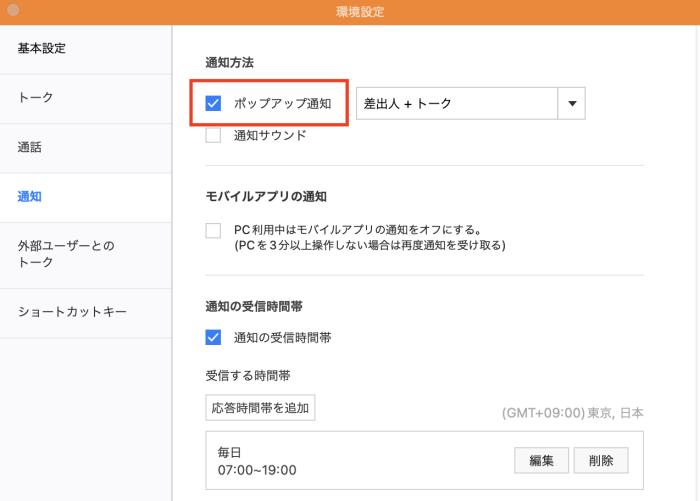This screenshot has height=501, width=700.
Task: Click the (GMT+09:00) 東京, 日本 timezone label
Action: (572, 413)
